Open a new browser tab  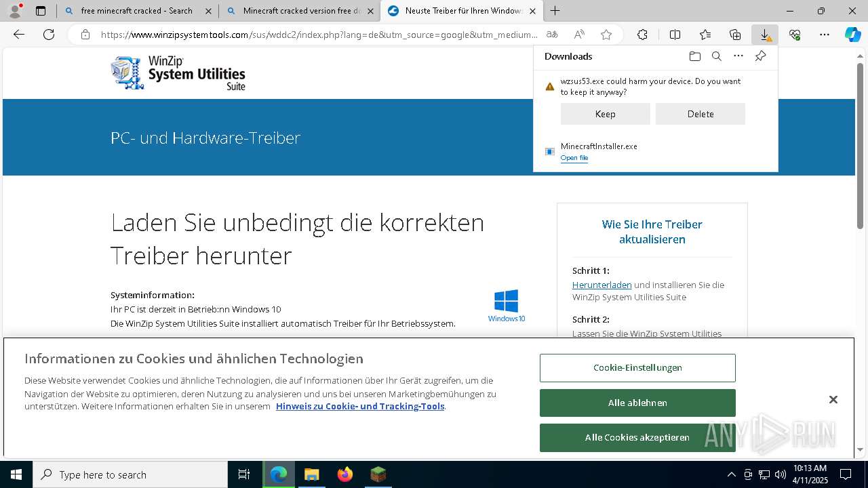coord(555,11)
